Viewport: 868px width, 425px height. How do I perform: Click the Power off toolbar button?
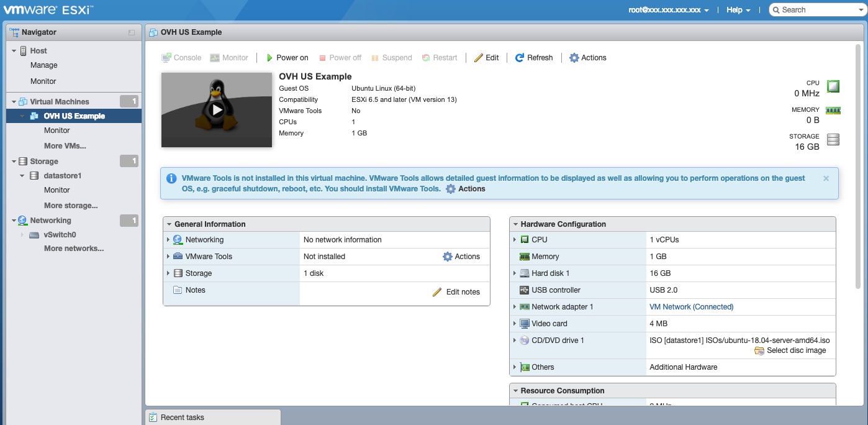click(x=340, y=58)
